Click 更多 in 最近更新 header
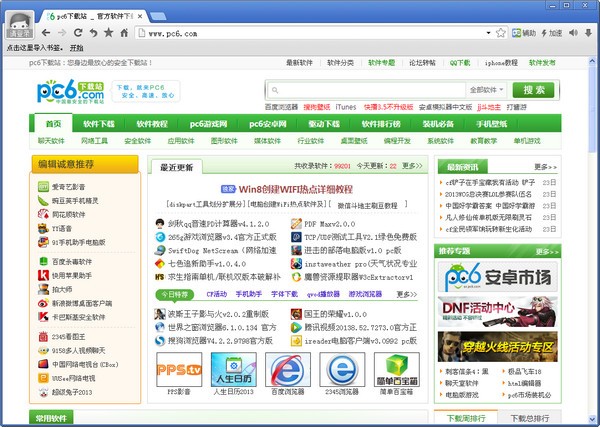 tap(412, 166)
